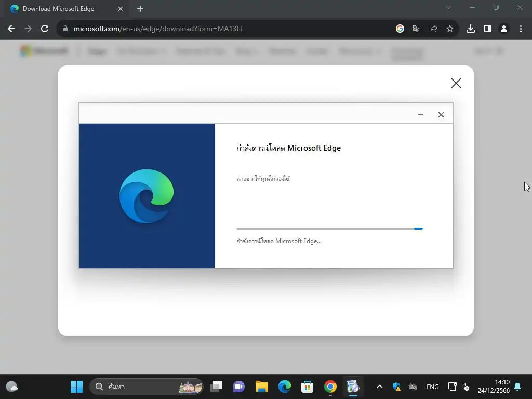Screen dimensions: 532x399
Task: Switch to Chrome on taskbar
Action: (x=330, y=387)
